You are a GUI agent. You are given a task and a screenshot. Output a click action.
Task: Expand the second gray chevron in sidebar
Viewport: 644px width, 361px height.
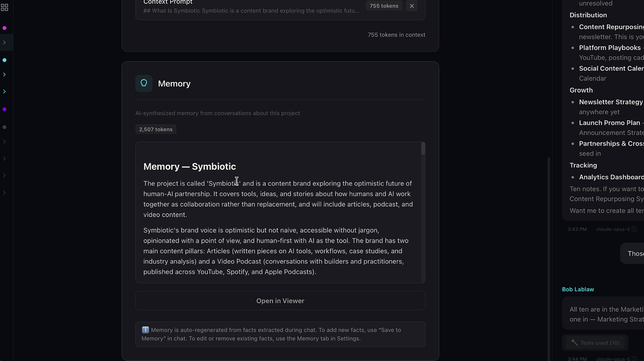[x=5, y=159]
